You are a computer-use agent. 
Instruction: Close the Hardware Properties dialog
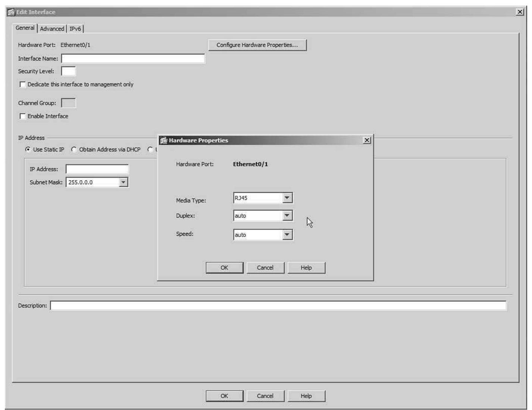367,140
